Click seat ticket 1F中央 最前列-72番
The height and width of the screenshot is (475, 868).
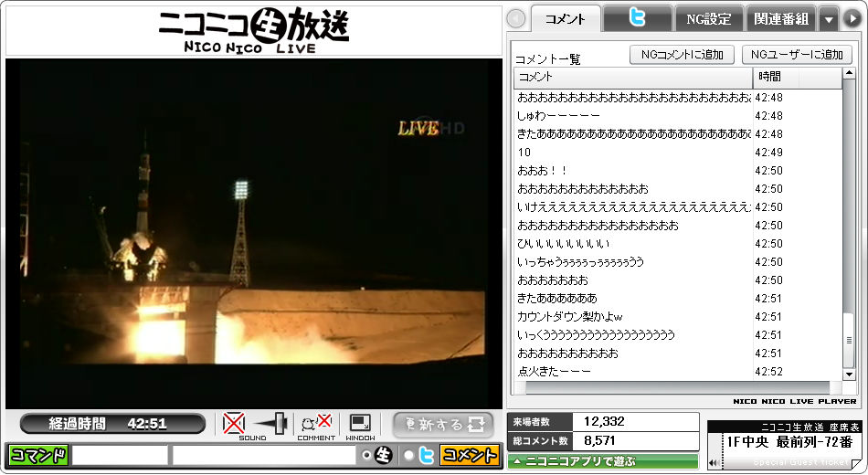click(790, 442)
